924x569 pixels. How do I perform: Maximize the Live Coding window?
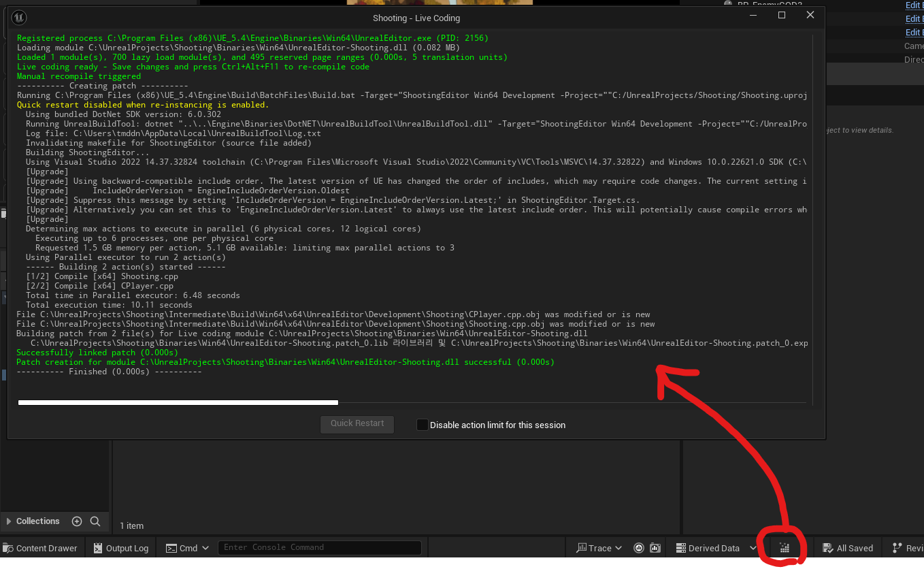[782, 15]
